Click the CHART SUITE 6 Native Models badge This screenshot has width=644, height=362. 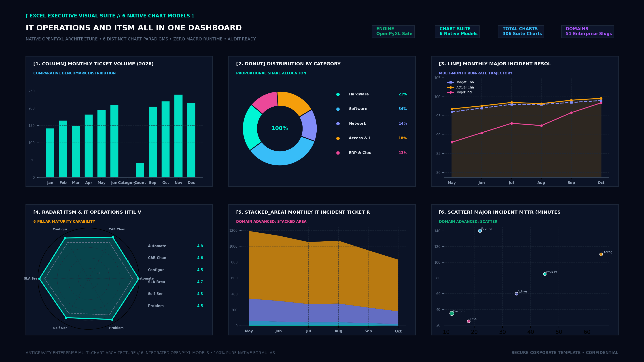[x=457, y=32]
